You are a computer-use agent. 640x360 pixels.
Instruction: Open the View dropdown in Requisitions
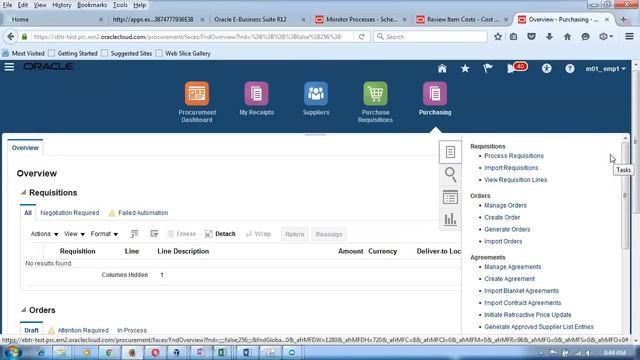click(74, 234)
